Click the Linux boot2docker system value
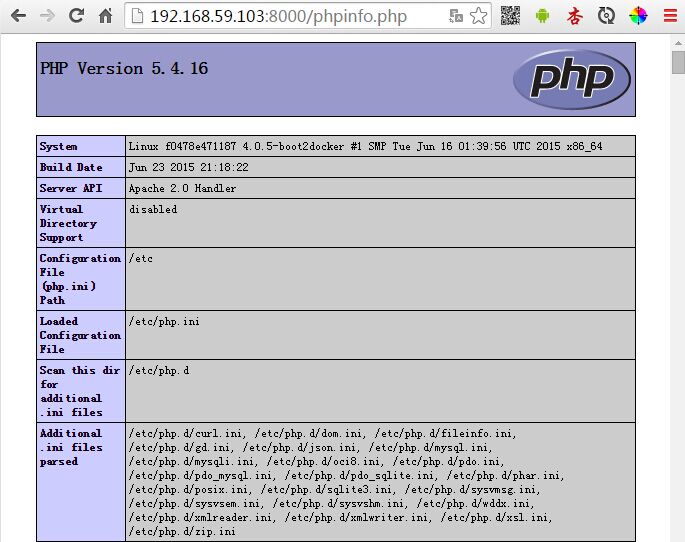This screenshot has height=542, width=685. point(365,146)
